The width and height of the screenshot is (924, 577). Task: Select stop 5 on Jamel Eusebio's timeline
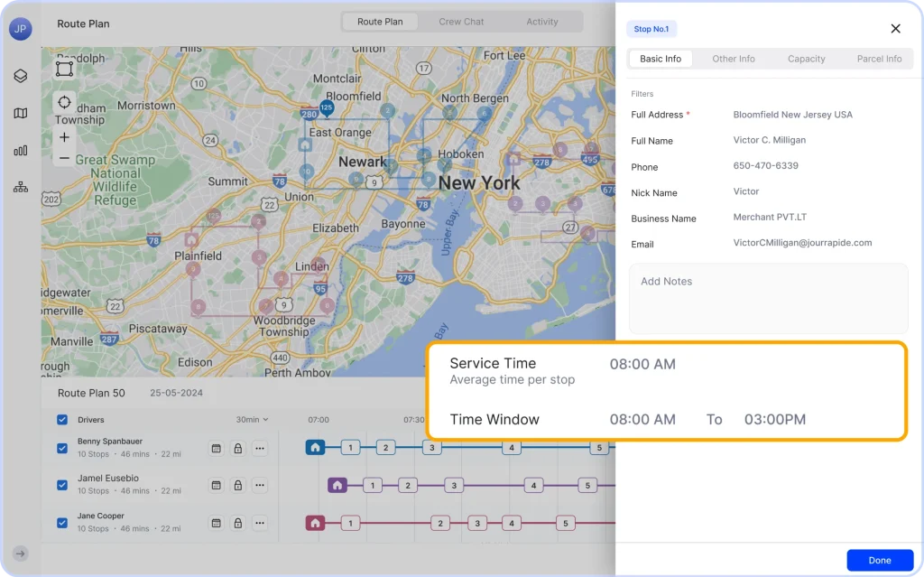click(587, 486)
